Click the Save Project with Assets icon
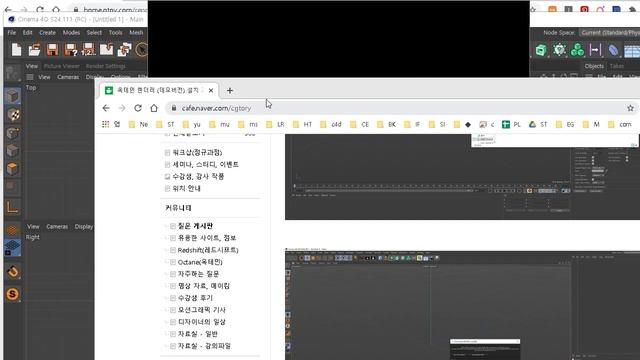640x360 pixels. [106, 50]
